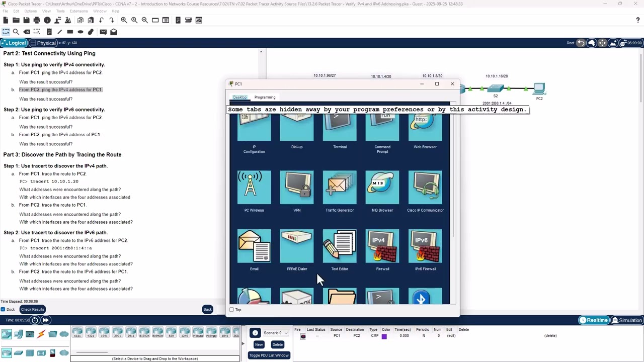Pick the 4331 router device
The image size is (644, 362).
coord(77,332)
